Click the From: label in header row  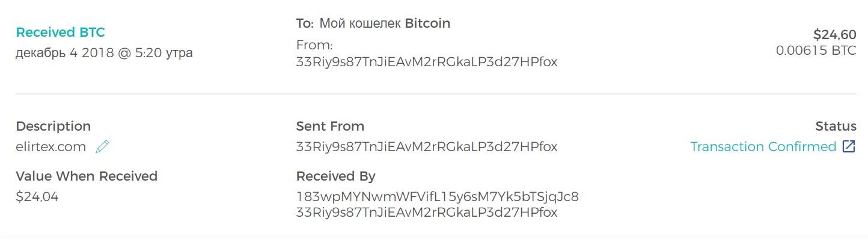pos(314,45)
